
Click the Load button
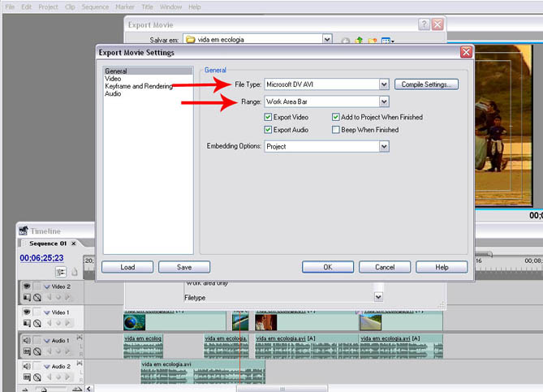pyautogui.click(x=127, y=267)
